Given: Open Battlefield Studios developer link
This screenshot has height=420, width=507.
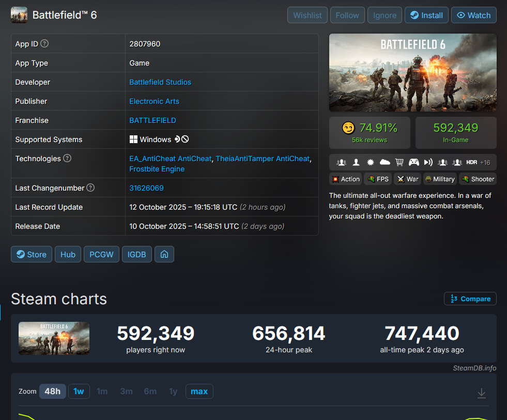Looking at the screenshot, I should pos(160,82).
